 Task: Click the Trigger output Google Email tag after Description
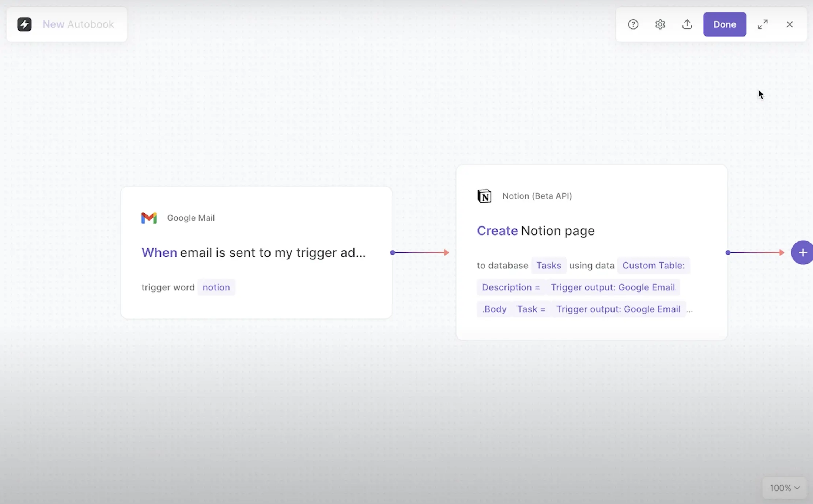(613, 287)
